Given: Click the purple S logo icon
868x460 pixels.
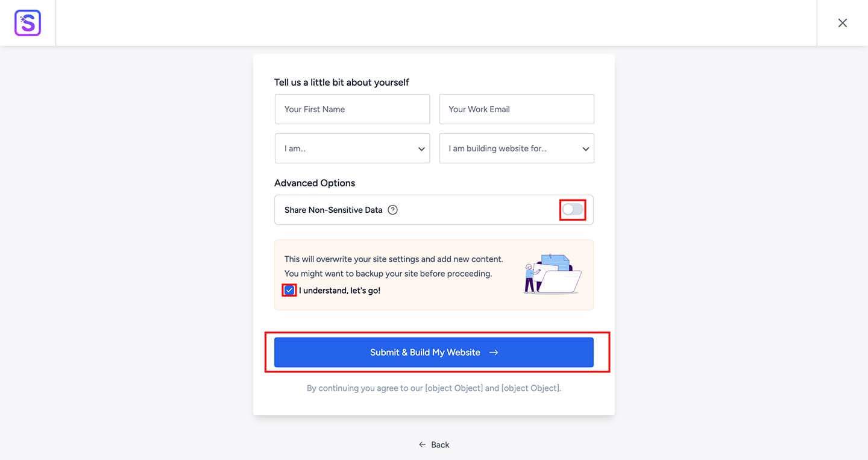Looking at the screenshot, I should click(28, 23).
